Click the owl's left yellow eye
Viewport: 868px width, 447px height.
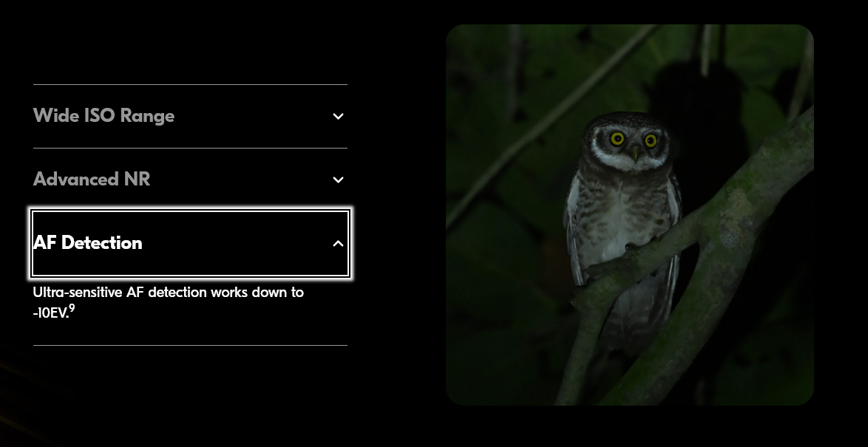pos(617,139)
